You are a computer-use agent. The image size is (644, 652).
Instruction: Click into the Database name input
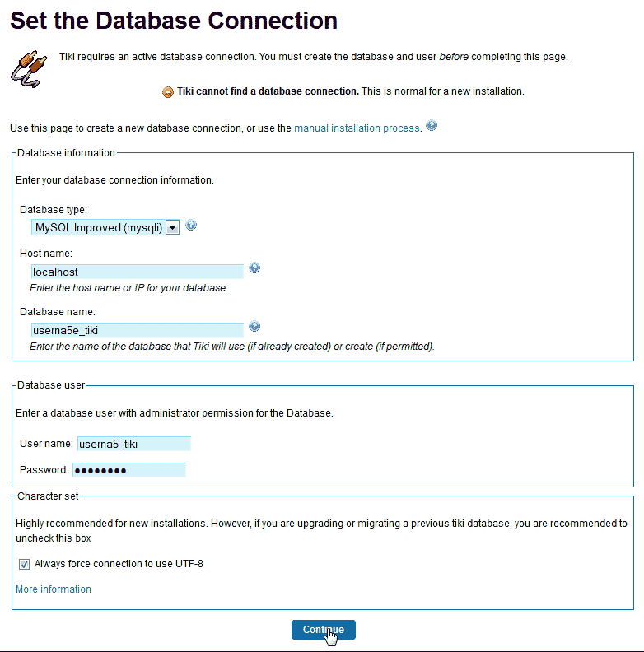(x=136, y=330)
